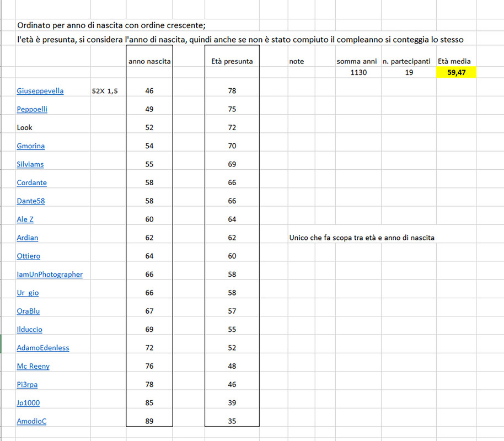
Task: Select the yellow Età media cell 59,47
Action: (x=456, y=73)
